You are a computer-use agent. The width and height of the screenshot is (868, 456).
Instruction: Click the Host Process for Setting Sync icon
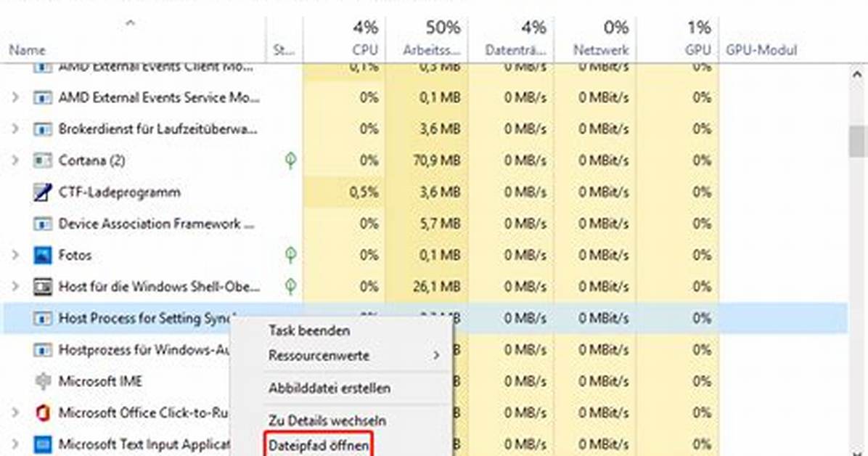(43, 319)
